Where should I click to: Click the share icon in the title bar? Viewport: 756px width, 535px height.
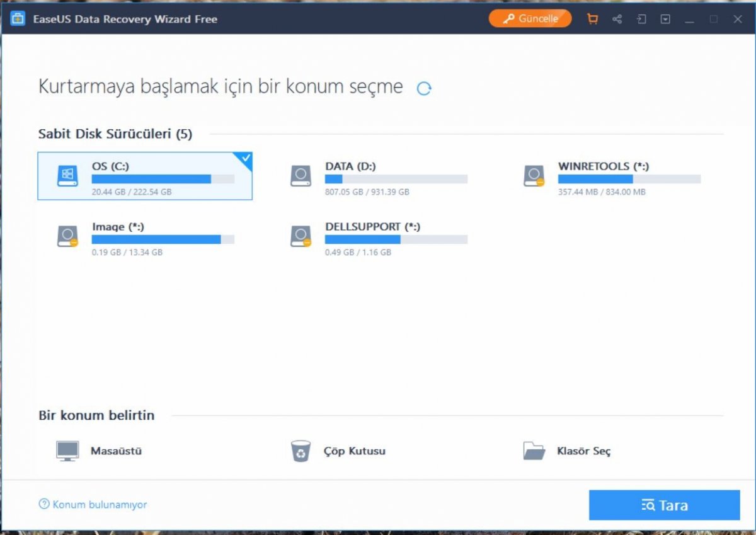coord(617,19)
